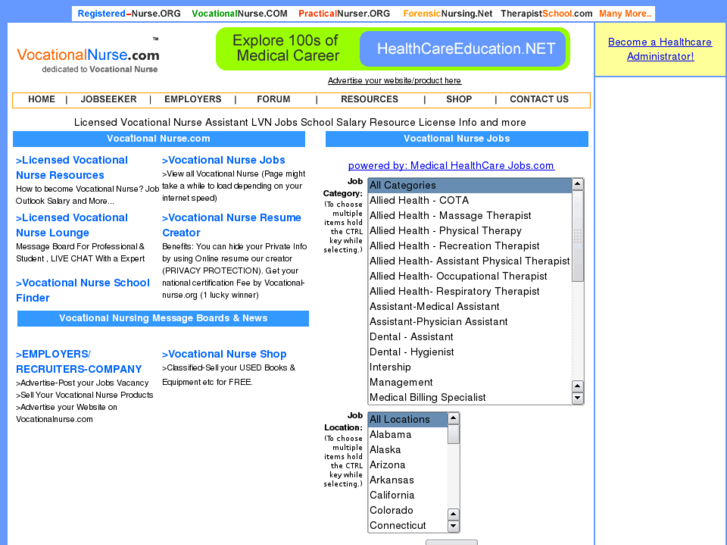The width and height of the screenshot is (727, 545).
Task: Select All Locations in job location list
Action: click(408, 419)
